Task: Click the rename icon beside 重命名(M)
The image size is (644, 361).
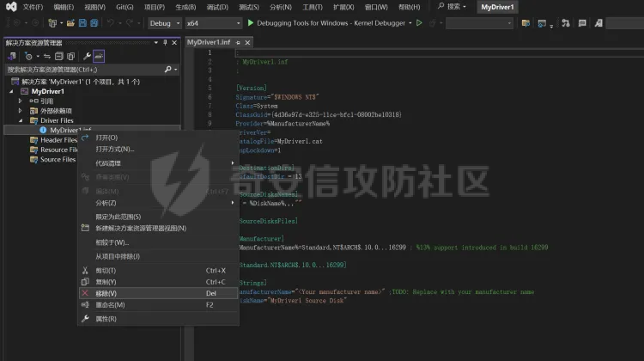Action: click(x=85, y=304)
